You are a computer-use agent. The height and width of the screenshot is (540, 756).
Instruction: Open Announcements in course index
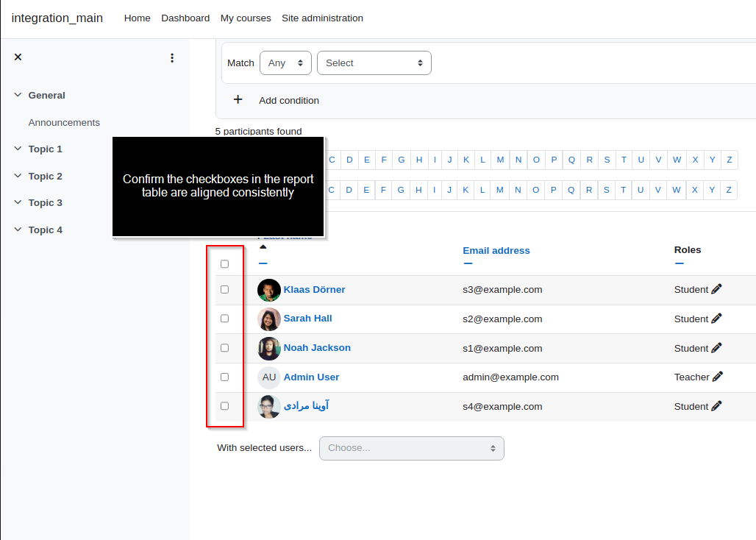64,122
